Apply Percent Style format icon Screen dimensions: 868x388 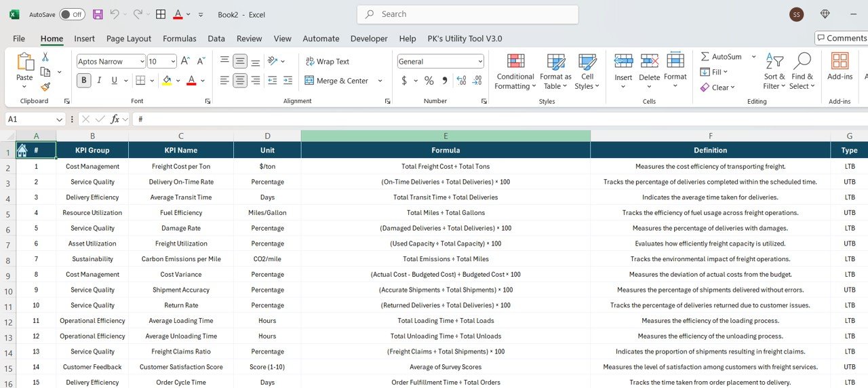pyautogui.click(x=429, y=81)
